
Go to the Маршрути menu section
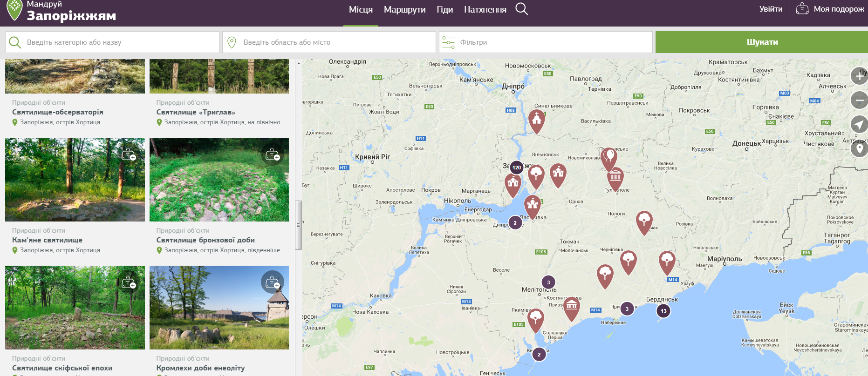click(404, 10)
